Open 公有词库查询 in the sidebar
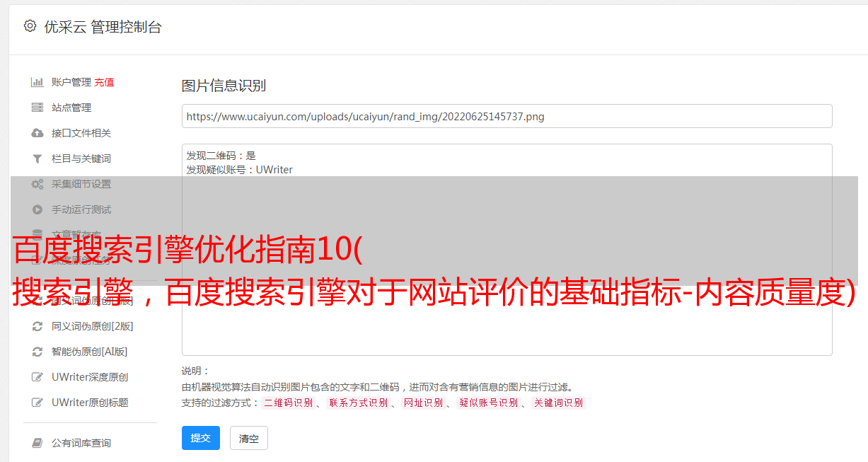The height and width of the screenshot is (462, 868). 81,443
